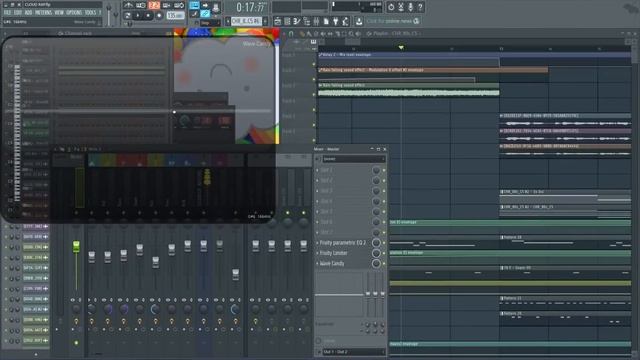Toggle Wave Candy effect enable LED
Screen dimensions: 640x360
click(x=384, y=264)
